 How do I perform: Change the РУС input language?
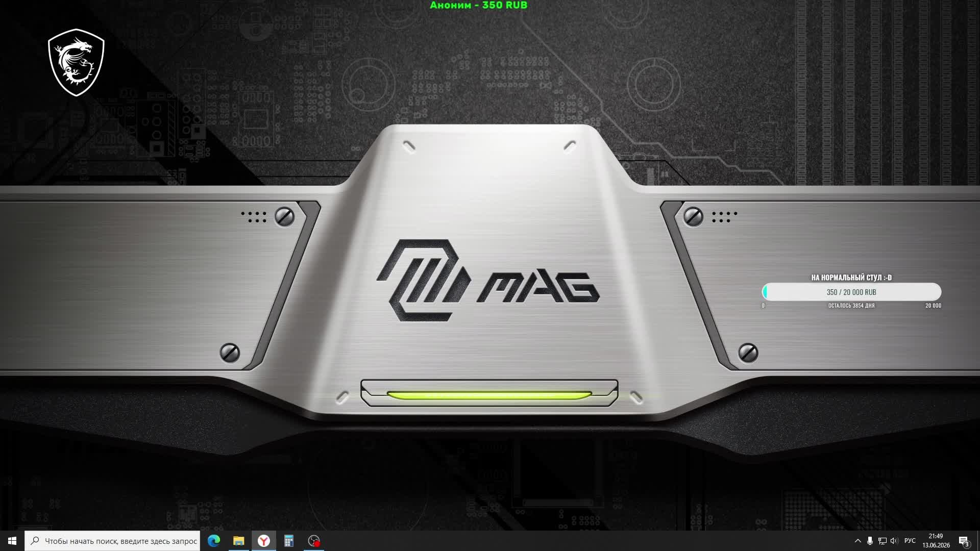click(910, 541)
